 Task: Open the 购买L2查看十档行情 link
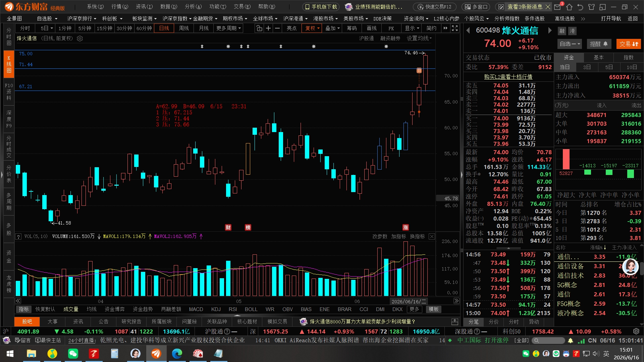[508, 77]
